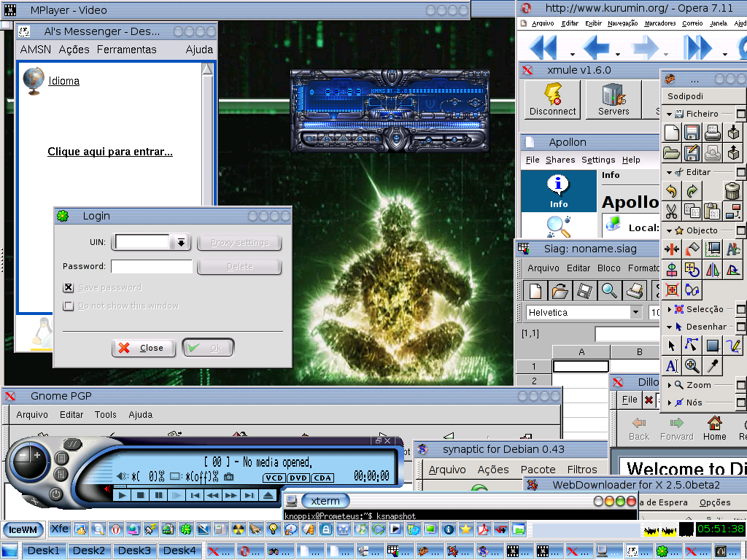The image size is (747, 560).
Task: Click Opera's blue back arrow
Action: click(x=597, y=47)
